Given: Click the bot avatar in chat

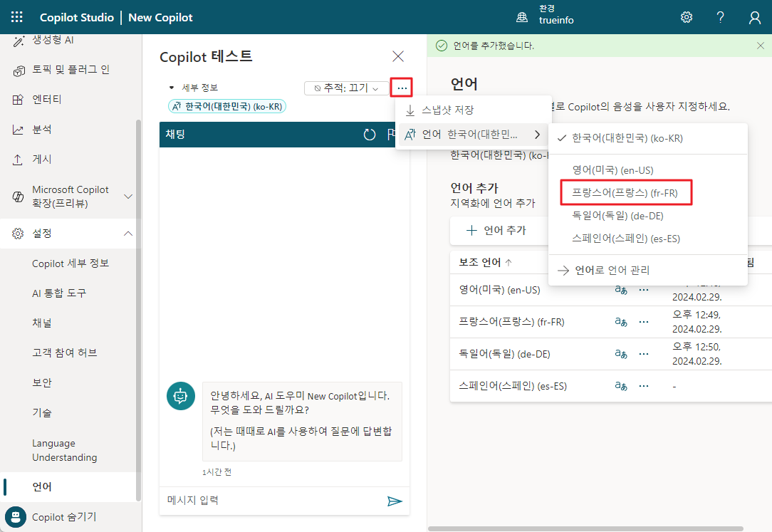Looking at the screenshot, I should (x=181, y=396).
